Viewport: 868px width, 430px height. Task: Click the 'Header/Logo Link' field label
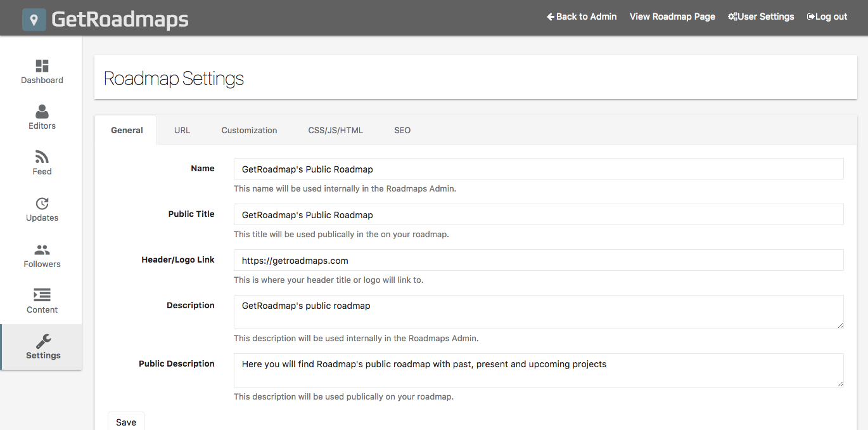tap(178, 259)
